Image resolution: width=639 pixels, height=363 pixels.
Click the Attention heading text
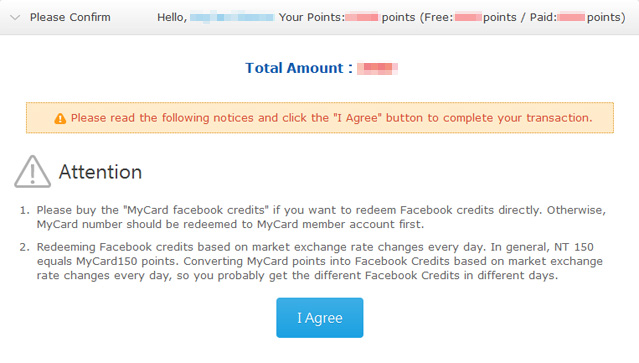[100, 172]
